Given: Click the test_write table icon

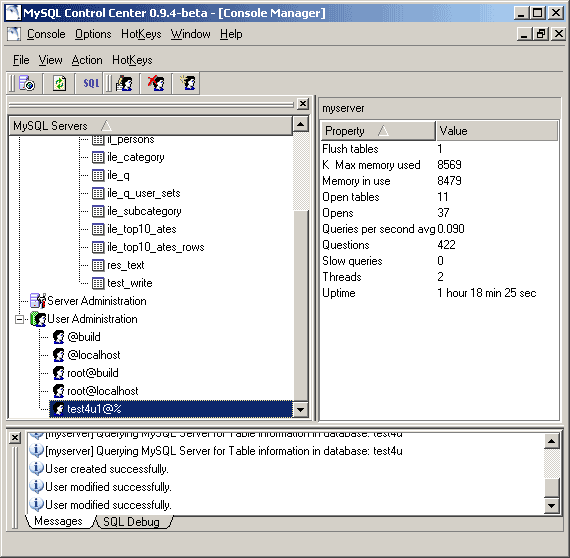Looking at the screenshot, I should coord(98,283).
